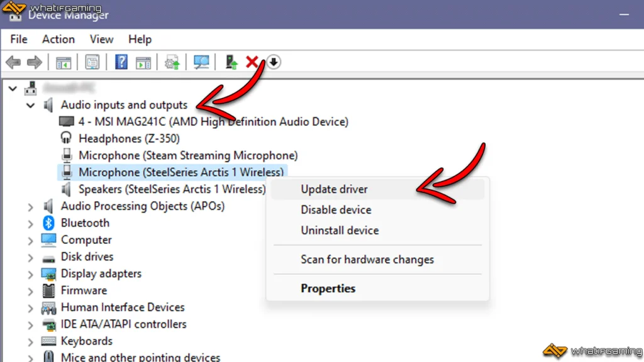Open the Action menu
The width and height of the screenshot is (644, 362).
click(x=58, y=39)
